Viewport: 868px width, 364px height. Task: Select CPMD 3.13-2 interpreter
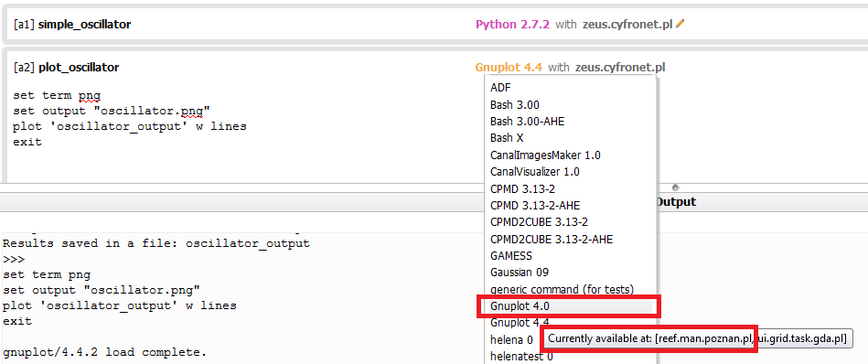[x=570, y=188]
